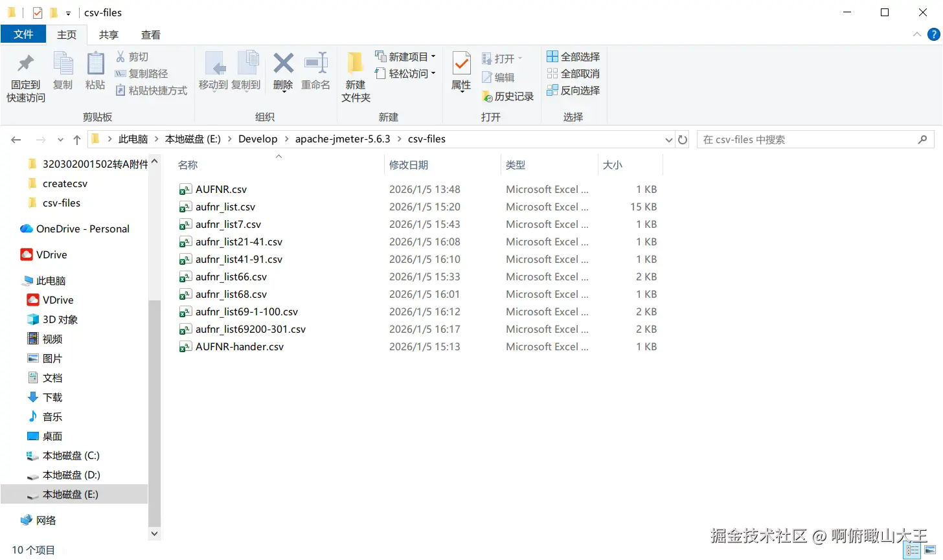943x560 pixels.
Task: Switch to Details view icon in status bar
Action: pyautogui.click(x=913, y=551)
